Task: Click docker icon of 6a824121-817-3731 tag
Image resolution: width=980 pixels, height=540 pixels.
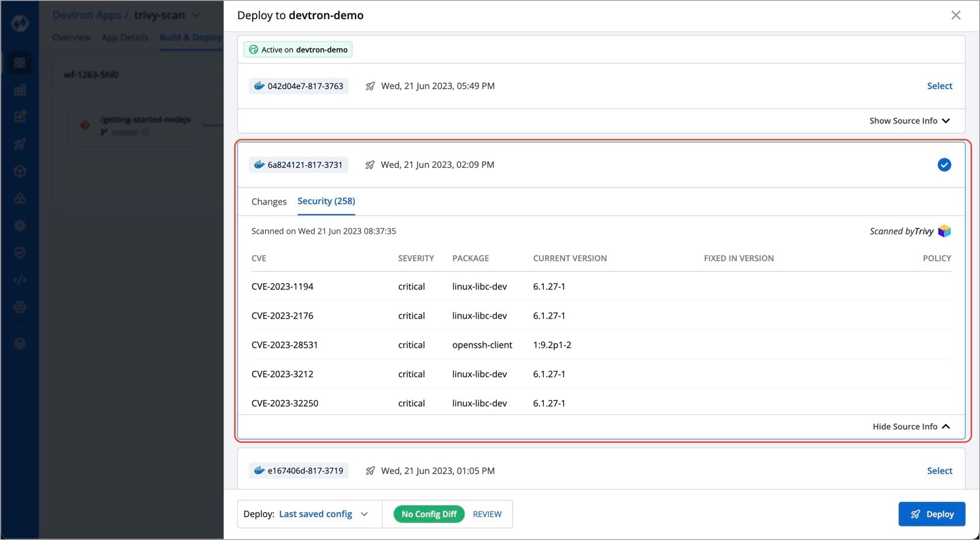Action: tap(259, 164)
